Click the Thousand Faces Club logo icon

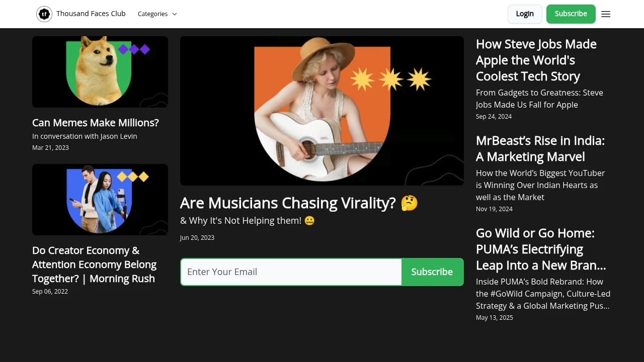(44, 14)
